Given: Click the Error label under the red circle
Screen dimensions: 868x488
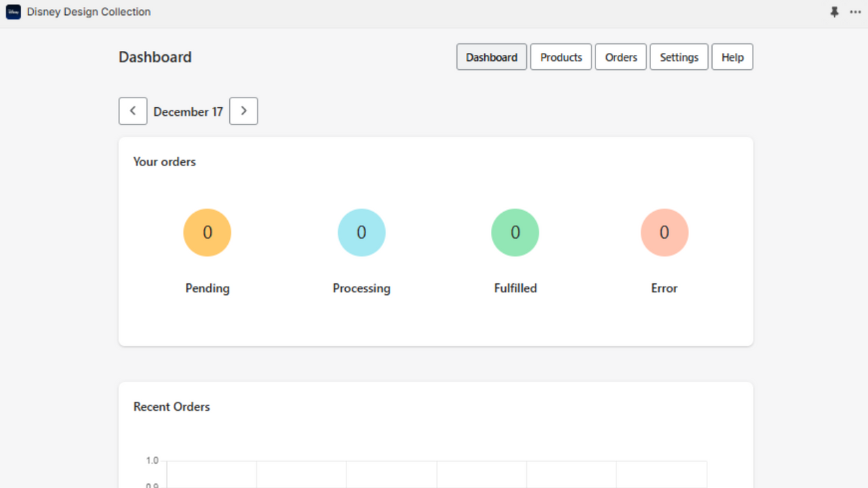Looking at the screenshot, I should [x=664, y=288].
